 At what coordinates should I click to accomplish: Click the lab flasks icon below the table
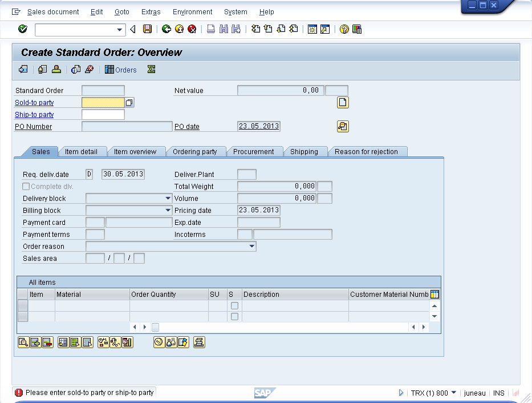pyautogui.click(x=171, y=342)
